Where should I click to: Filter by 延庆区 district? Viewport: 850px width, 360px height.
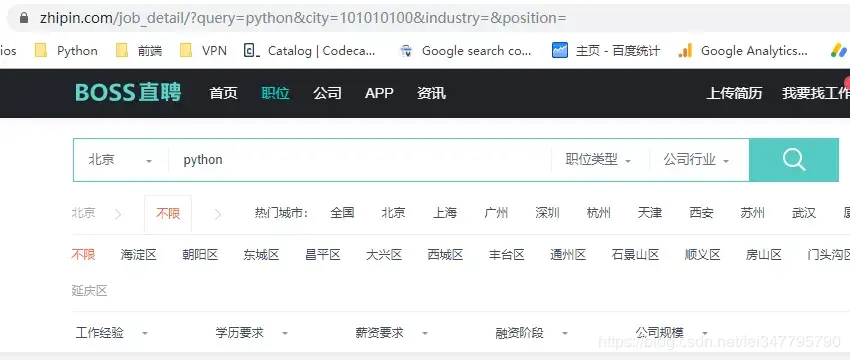pyautogui.click(x=89, y=291)
